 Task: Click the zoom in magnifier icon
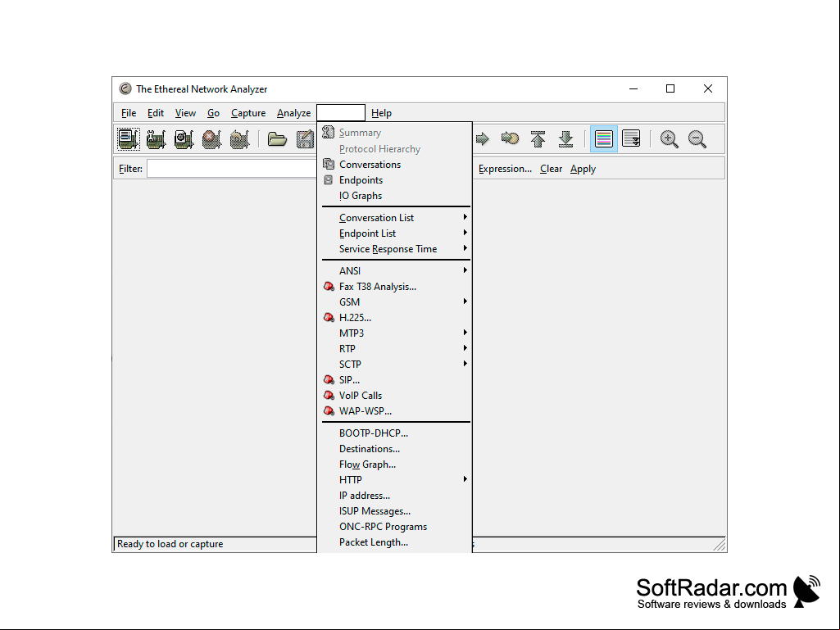pos(669,139)
